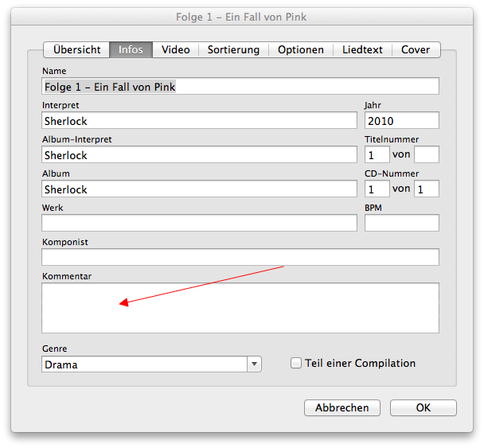Click into the Name text field
This screenshot has height=448, width=484.
tap(240, 87)
